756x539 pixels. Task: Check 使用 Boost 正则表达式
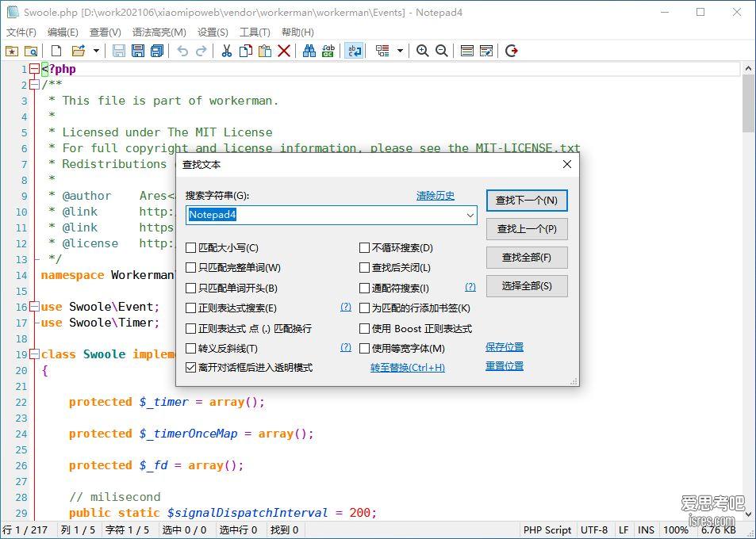(364, 328)
